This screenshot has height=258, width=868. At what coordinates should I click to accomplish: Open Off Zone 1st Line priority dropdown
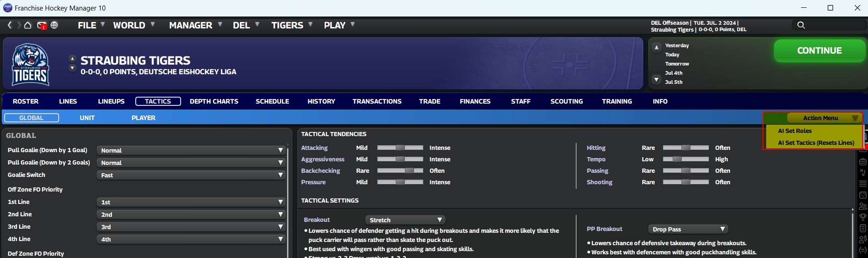[191, 202]
